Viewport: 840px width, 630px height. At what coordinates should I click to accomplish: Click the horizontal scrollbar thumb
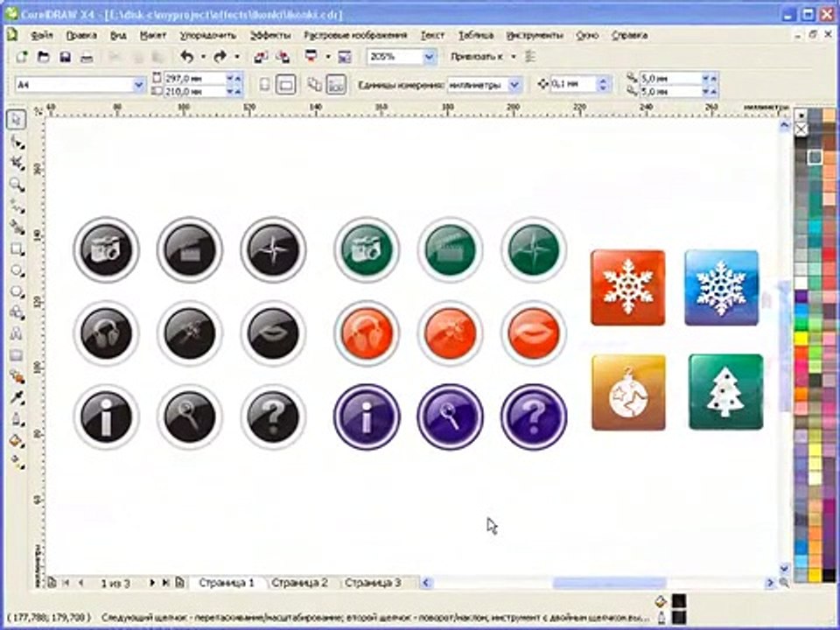point(609,583)
